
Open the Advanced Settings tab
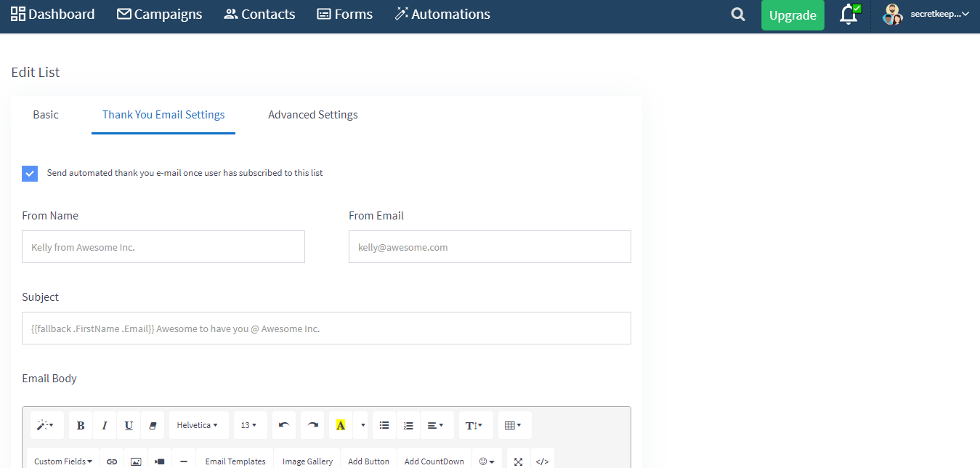coord(313,115)
